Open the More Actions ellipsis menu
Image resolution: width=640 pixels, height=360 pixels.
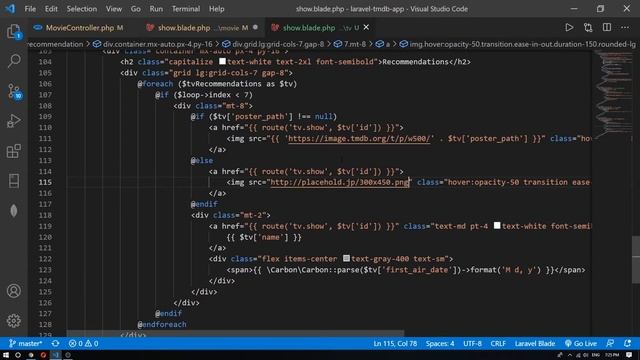(625, 27)
